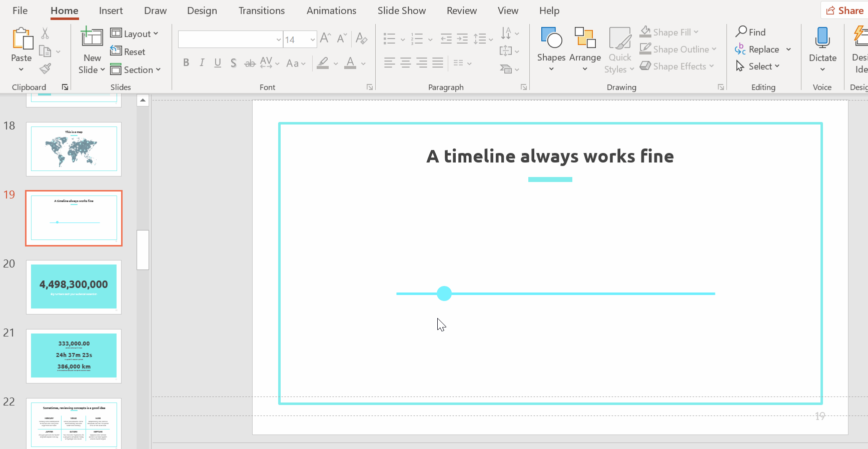Toggle Italic text formatting
This screenshot has width=868, height=449.
[x=202, y=63]
